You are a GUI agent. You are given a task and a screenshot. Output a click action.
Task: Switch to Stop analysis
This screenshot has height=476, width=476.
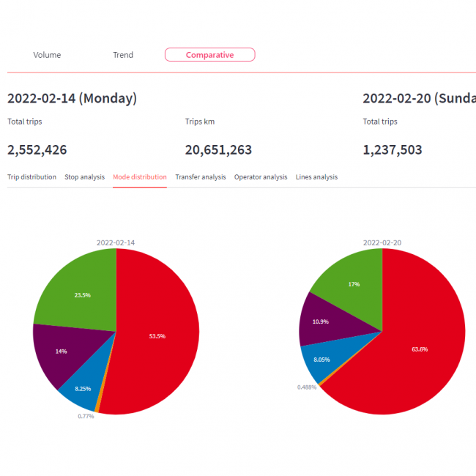[x=84, y=177]
